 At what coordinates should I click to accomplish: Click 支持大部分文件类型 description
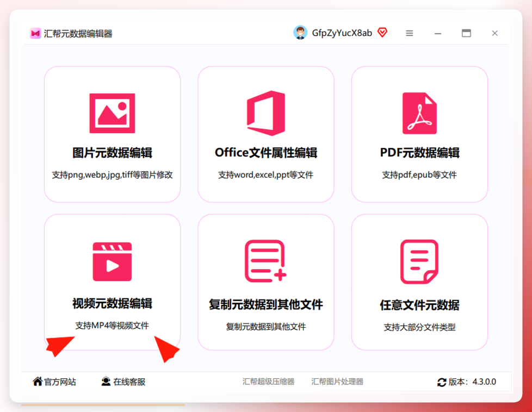pyautogui.click(x=420, y=327)
